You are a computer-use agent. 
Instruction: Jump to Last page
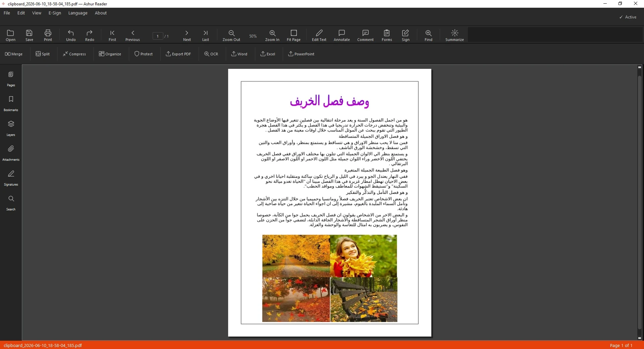pyautogui.click(x=206, y=35)
